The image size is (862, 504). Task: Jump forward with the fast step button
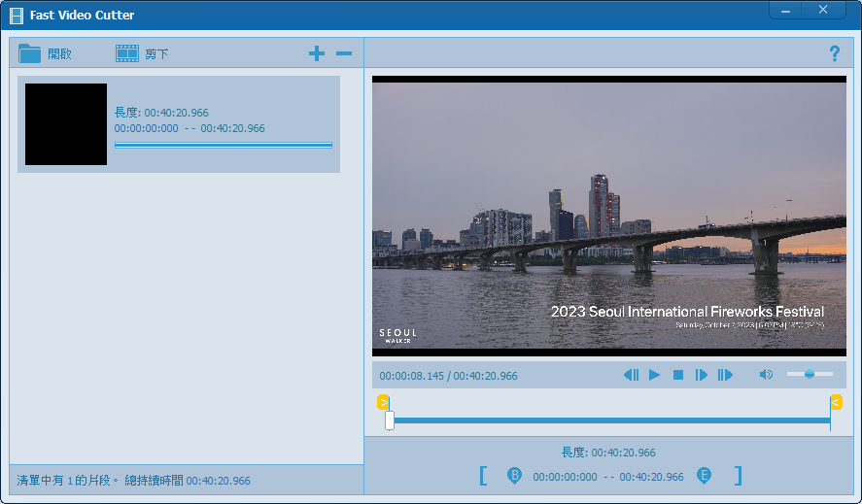pyautogui.click(x=725, y=375)
